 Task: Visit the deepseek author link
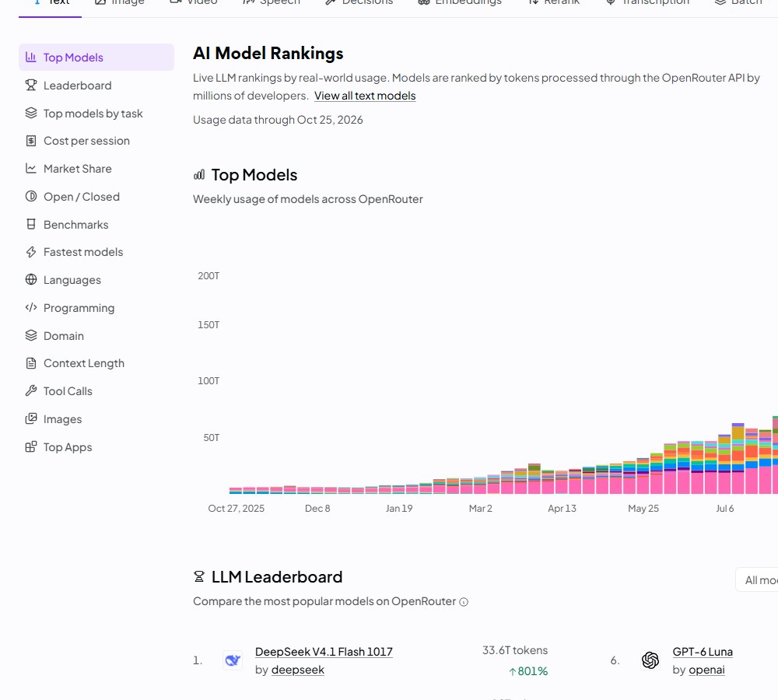coord(298,670)
